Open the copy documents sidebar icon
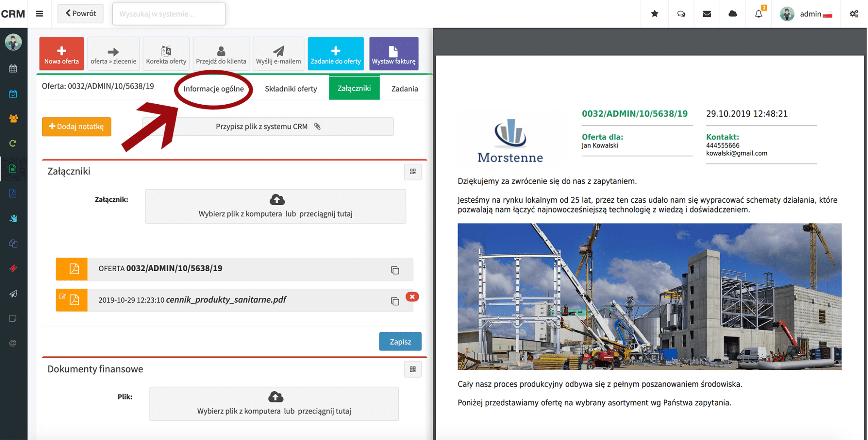Screen dimensions: 868x440 13,244
